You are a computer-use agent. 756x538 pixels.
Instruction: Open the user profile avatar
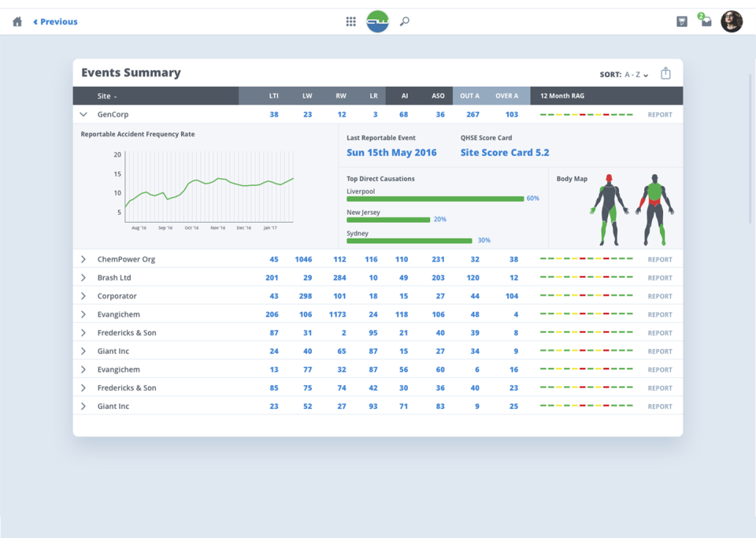coord(732,22)
